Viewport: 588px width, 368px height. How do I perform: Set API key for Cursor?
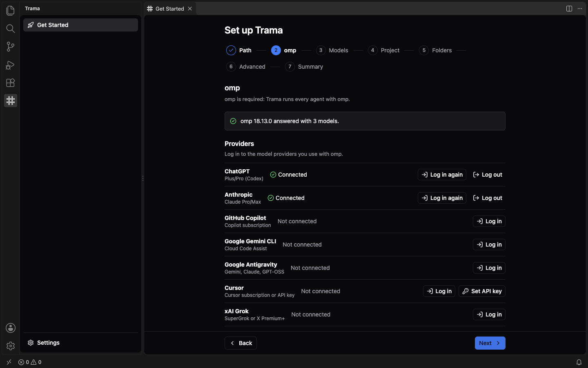point(482,291)
